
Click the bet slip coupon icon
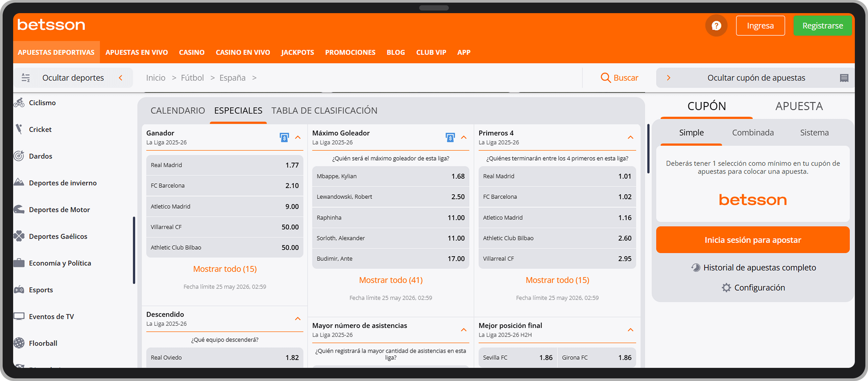click(844, 78)
